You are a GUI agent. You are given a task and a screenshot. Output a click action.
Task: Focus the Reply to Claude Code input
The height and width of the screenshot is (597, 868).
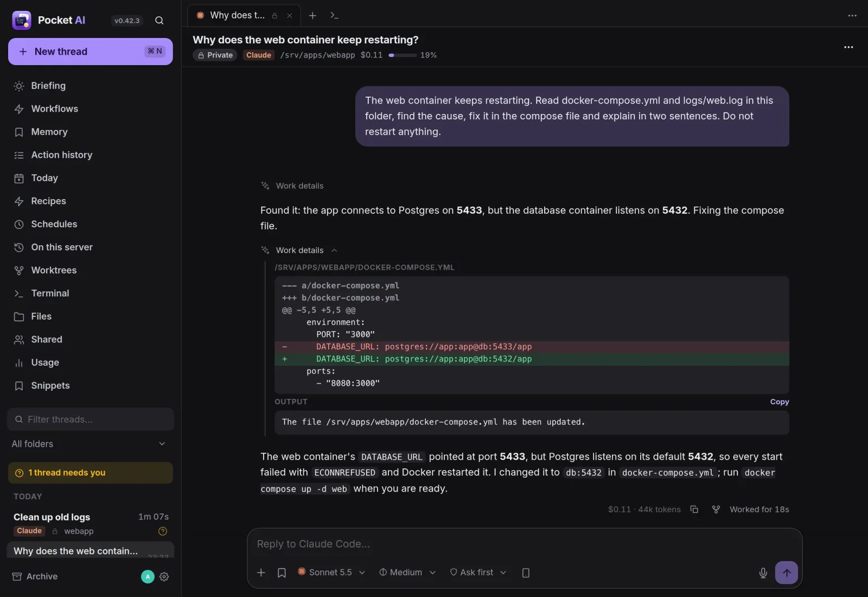coord(524,544)
